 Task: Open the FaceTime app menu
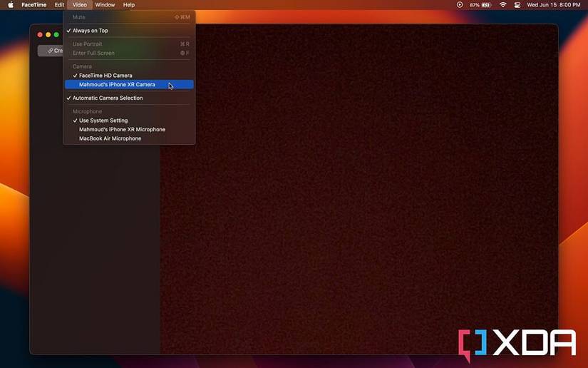point(33,5)
